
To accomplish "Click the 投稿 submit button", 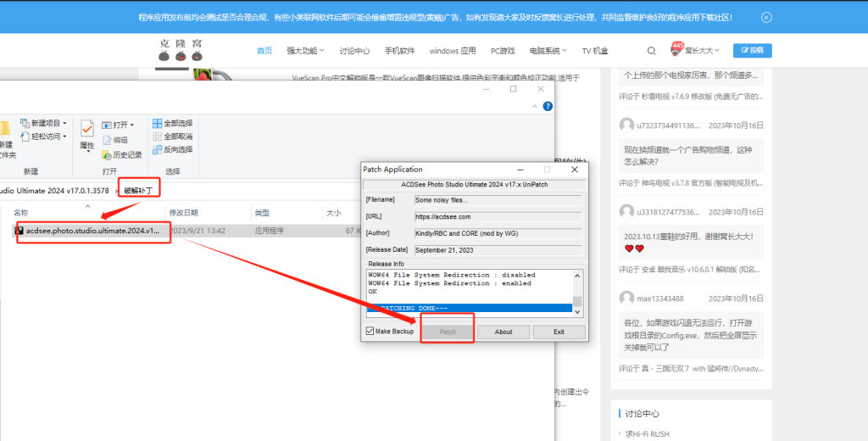I will tap(753, 50).
